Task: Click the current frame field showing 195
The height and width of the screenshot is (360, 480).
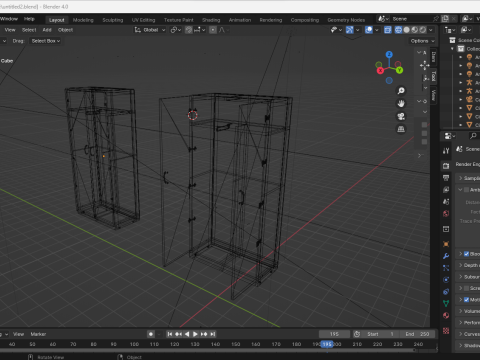Action: [x=334, y=334]
